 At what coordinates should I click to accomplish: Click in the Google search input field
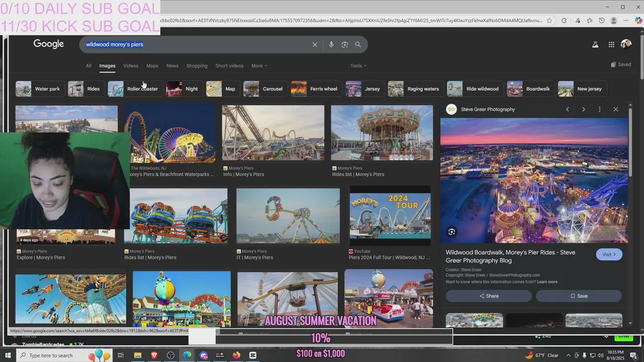[196, 45]
